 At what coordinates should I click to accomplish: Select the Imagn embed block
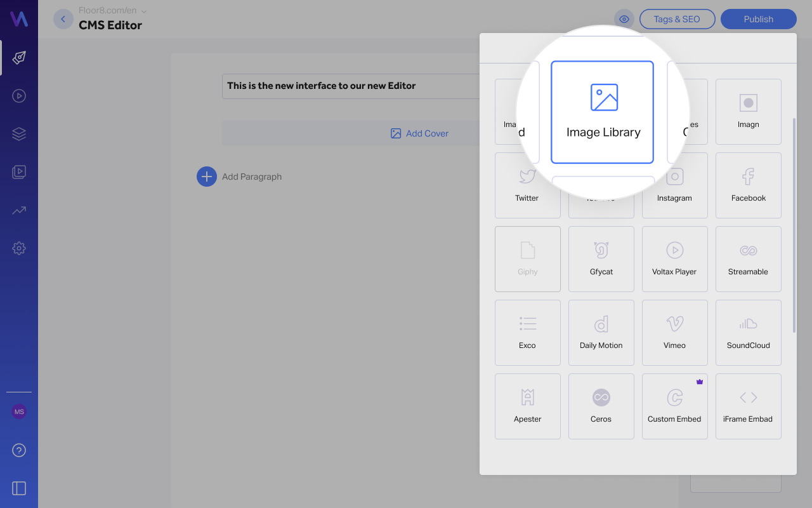coord(749,112)
